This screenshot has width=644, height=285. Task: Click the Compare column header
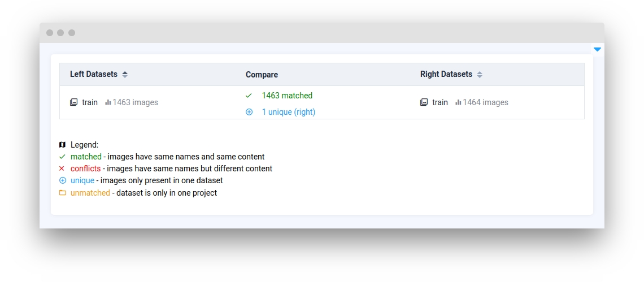(262, 75)
